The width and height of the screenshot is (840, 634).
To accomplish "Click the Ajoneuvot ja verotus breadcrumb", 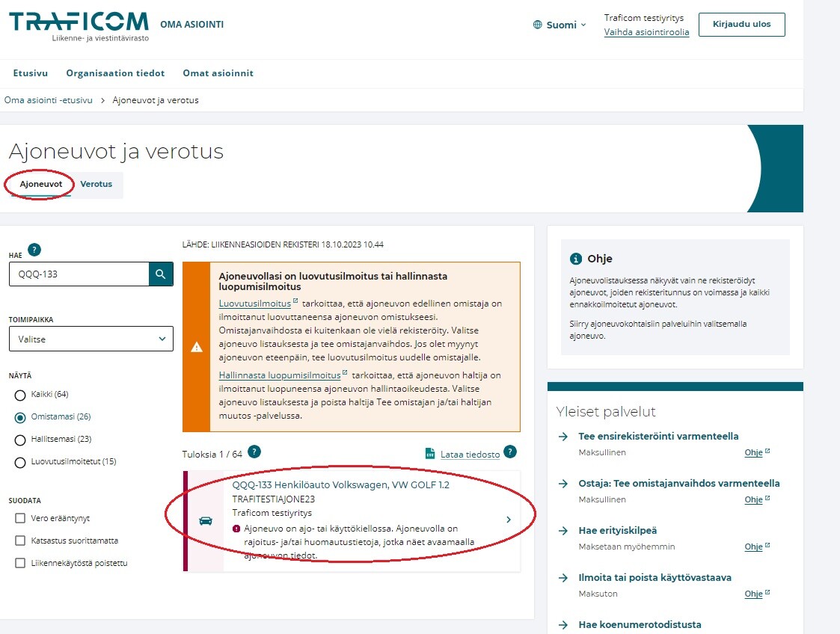I will pyautogui.click(x=156, y=100).
